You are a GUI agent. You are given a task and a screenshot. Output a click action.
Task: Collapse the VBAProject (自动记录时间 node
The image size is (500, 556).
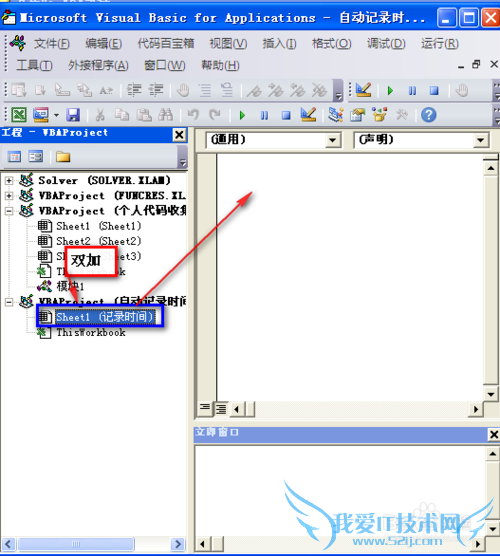pos(9,302)
